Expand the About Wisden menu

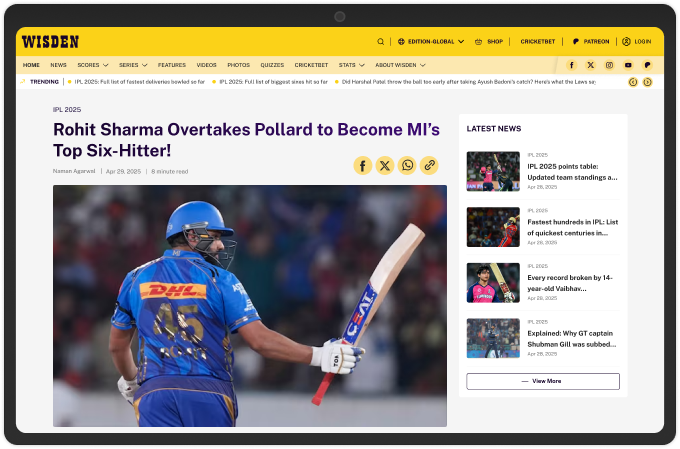[422, 65]
